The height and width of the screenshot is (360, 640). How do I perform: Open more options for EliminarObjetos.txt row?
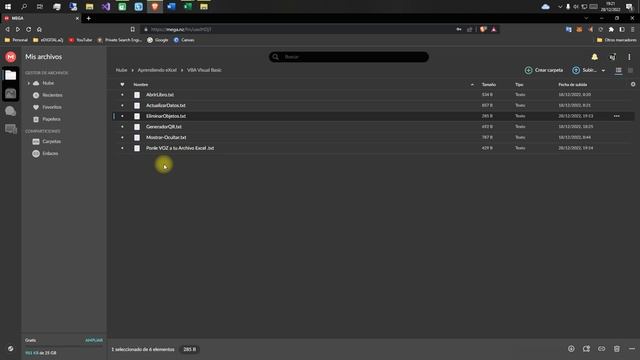click(x=616, y=116)
